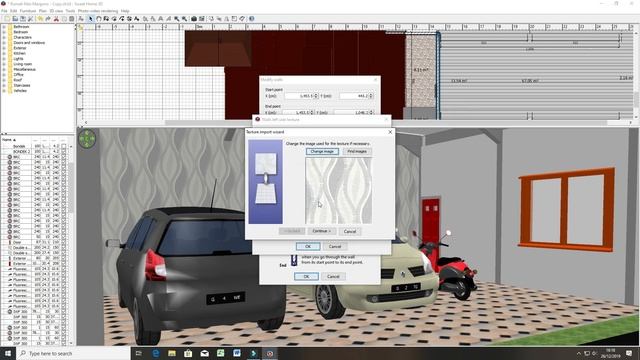Open the File menu

pyautogui.click(x=4, y=11)
